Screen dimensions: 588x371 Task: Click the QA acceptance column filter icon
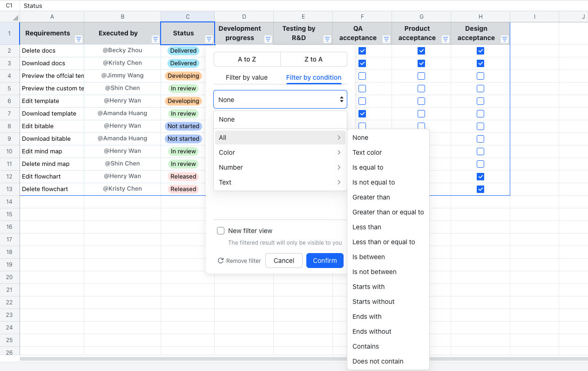[x=386, y=39]
